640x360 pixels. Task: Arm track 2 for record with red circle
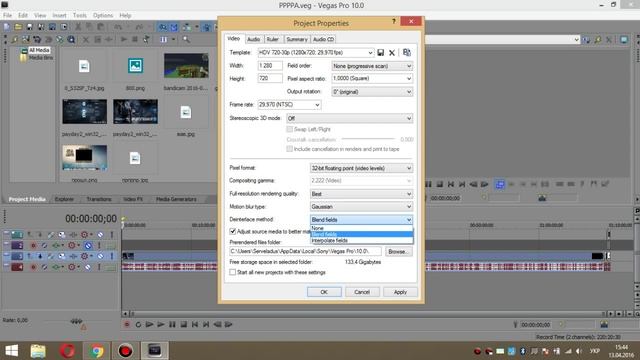coord(33,245)
